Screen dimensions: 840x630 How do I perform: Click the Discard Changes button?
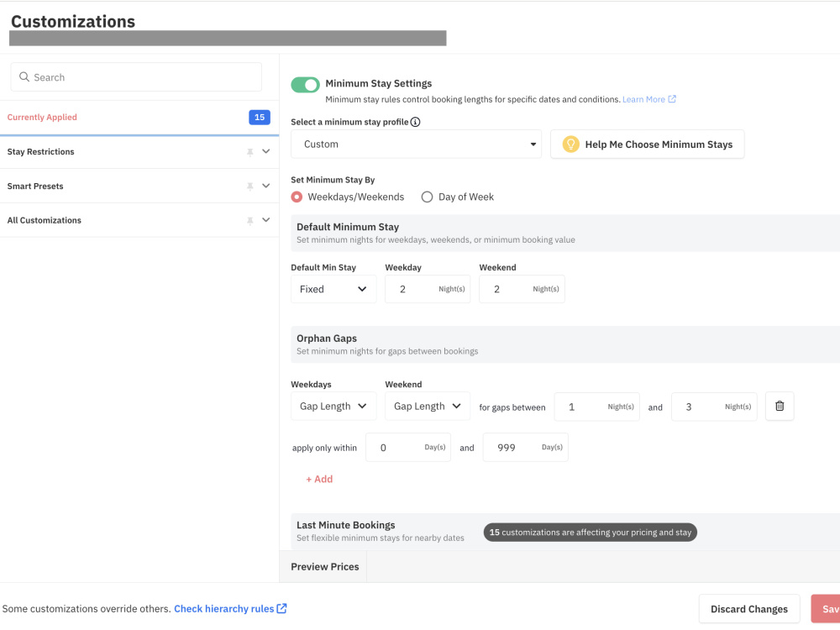[749, 609]
